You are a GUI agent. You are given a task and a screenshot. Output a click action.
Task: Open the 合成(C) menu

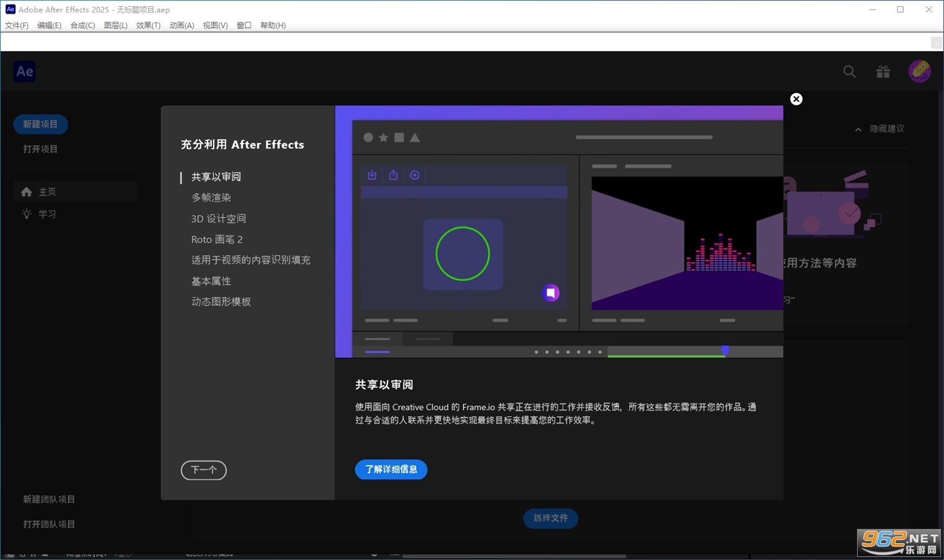tap(83, 25)
